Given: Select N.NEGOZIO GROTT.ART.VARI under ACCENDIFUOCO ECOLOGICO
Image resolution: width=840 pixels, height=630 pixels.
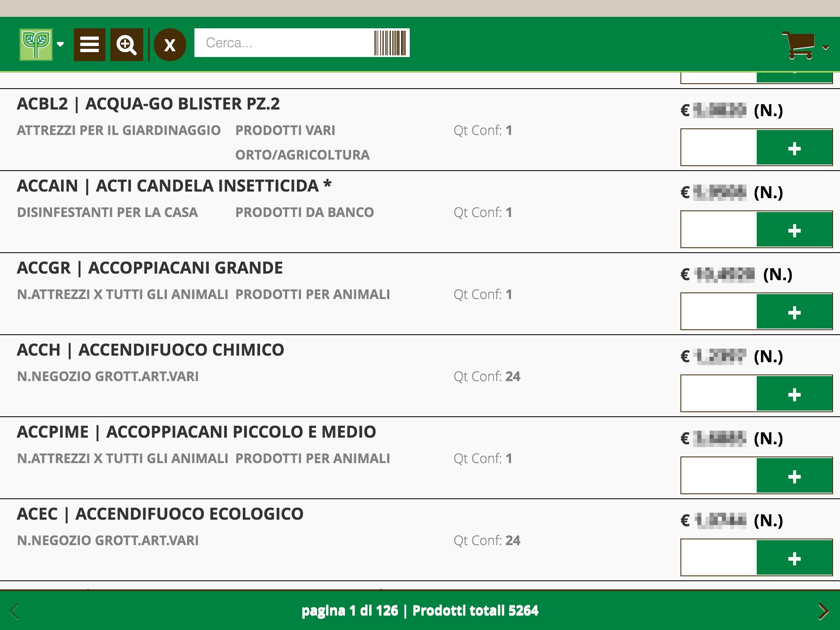Looking at the screenshot, I should tap(108, 541).
